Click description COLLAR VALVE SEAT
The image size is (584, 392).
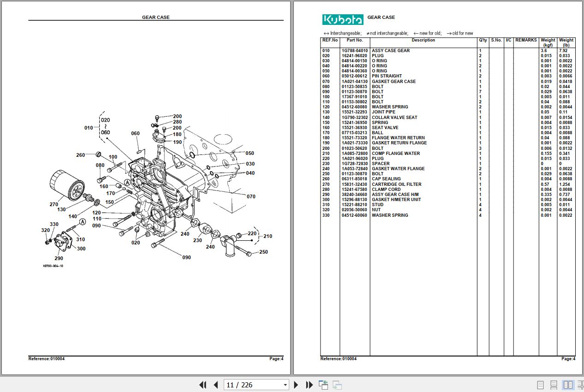pyautogui.click(x=394, y=118)
